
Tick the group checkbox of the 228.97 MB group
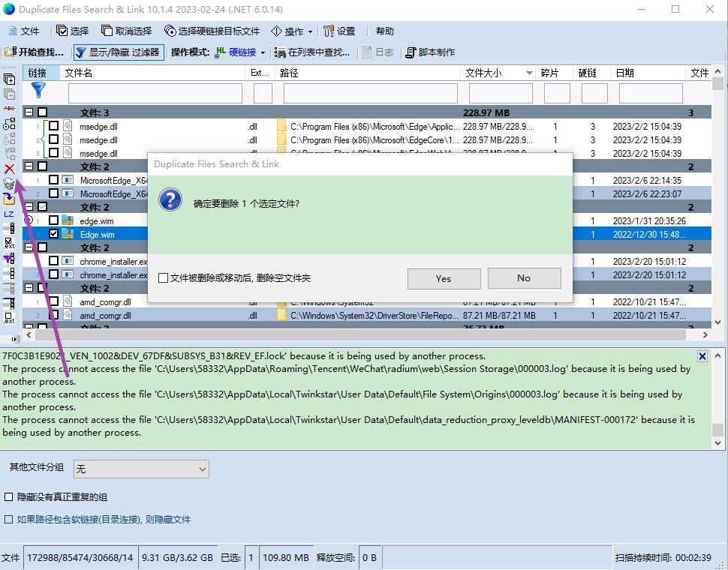(42, 112)
